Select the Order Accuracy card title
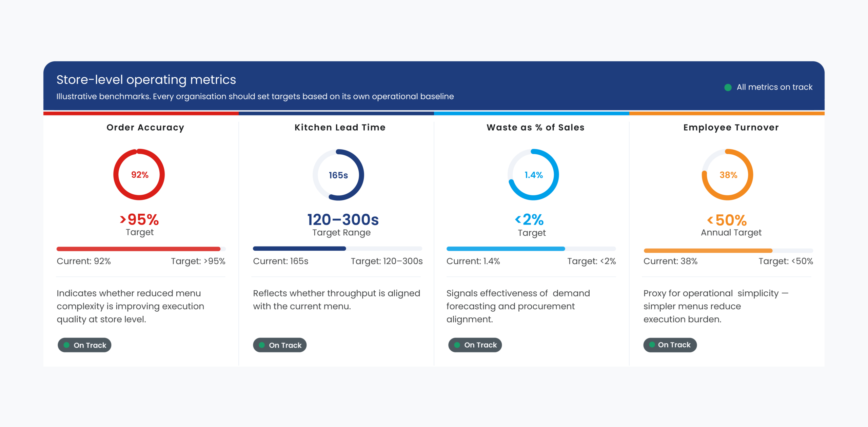This screenshot has height=427, width=868. [145, 128]
